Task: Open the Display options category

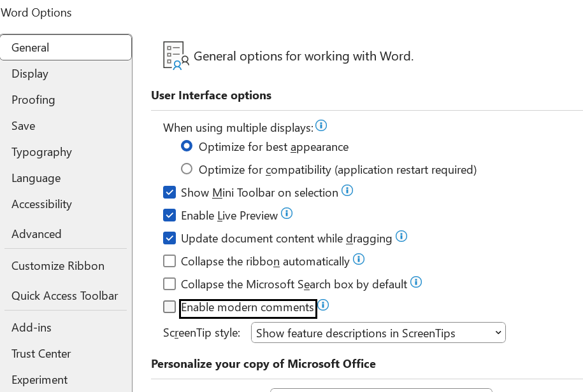Action: [30, 74]
